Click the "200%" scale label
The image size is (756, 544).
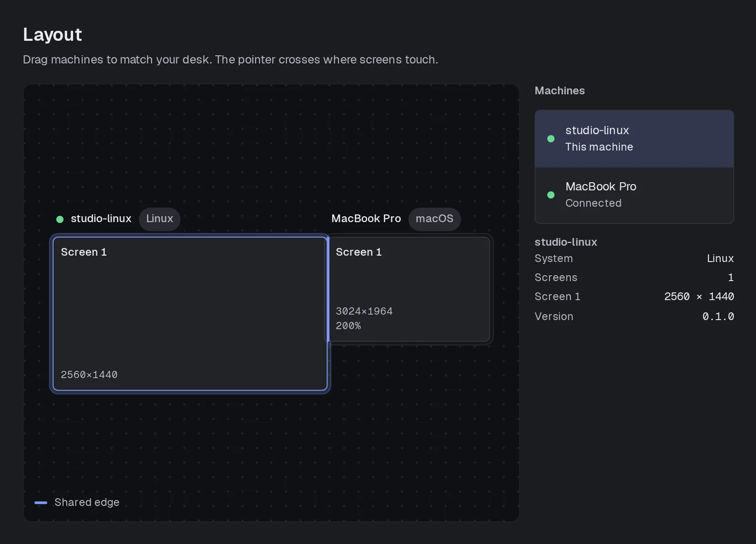pyautogui.click(x=348, y=326)
